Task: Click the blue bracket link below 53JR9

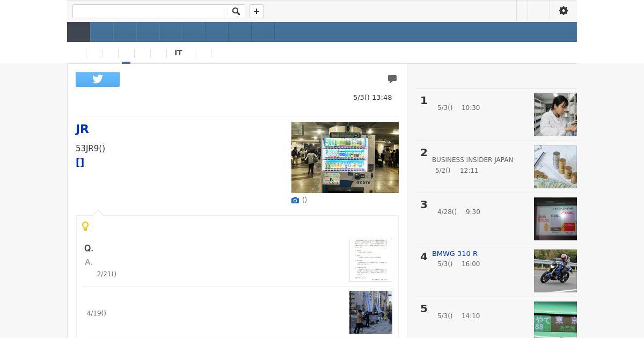Action: 80,163
